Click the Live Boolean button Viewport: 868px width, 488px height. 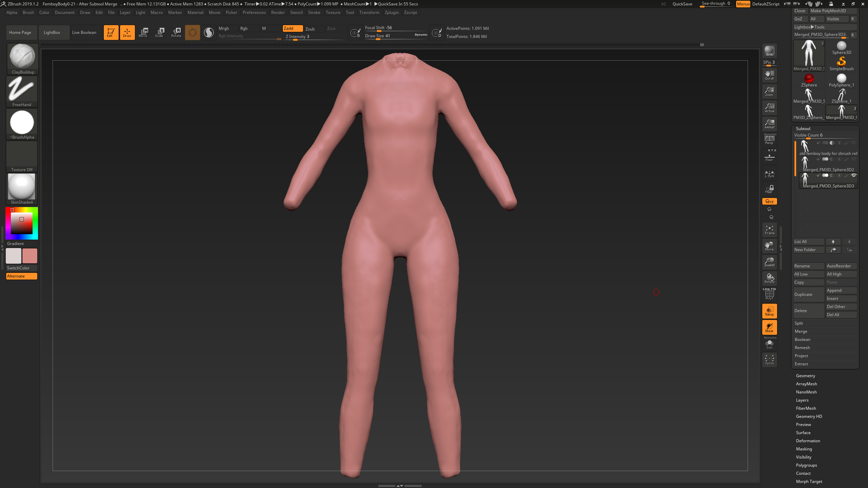[x=84, y=33]
